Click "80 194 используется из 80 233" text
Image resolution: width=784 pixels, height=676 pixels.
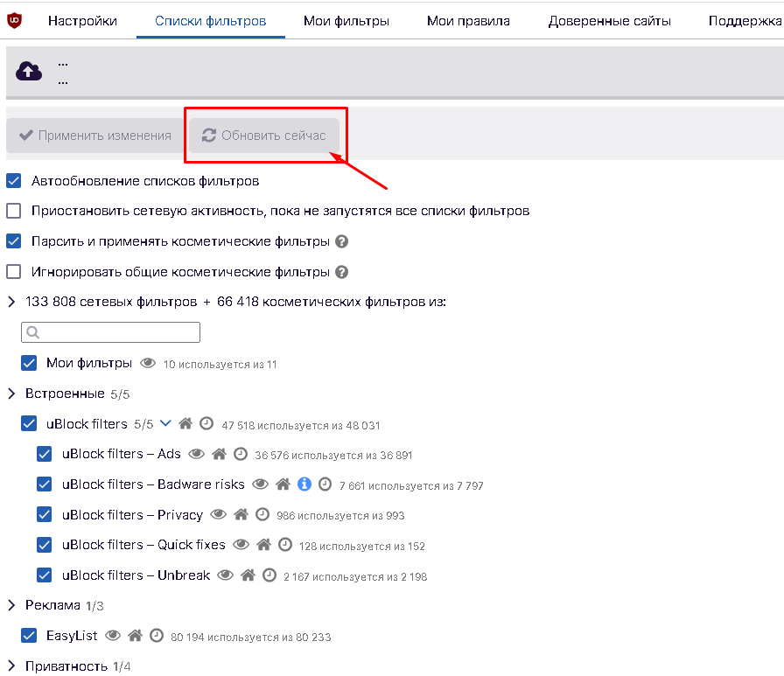pyautogui.click(x=250, y=637)
